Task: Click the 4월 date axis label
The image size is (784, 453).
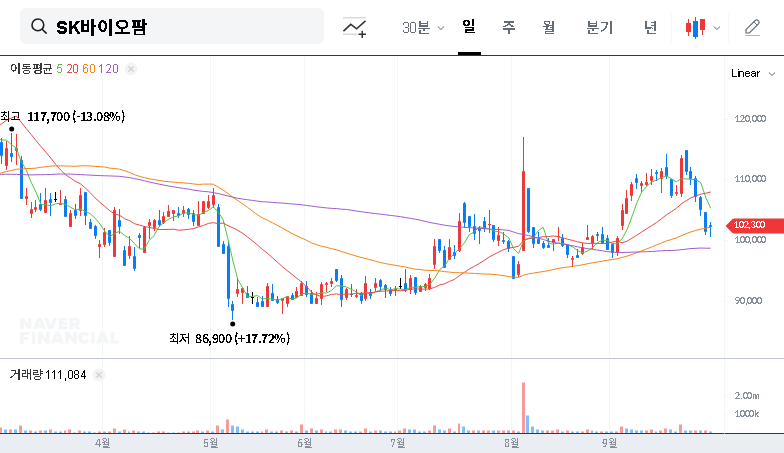Action: 102,442
